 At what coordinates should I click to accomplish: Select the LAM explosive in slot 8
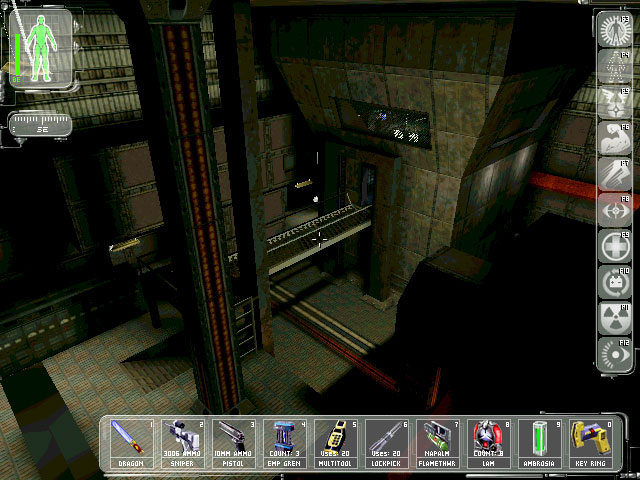[x=488, y=444]
